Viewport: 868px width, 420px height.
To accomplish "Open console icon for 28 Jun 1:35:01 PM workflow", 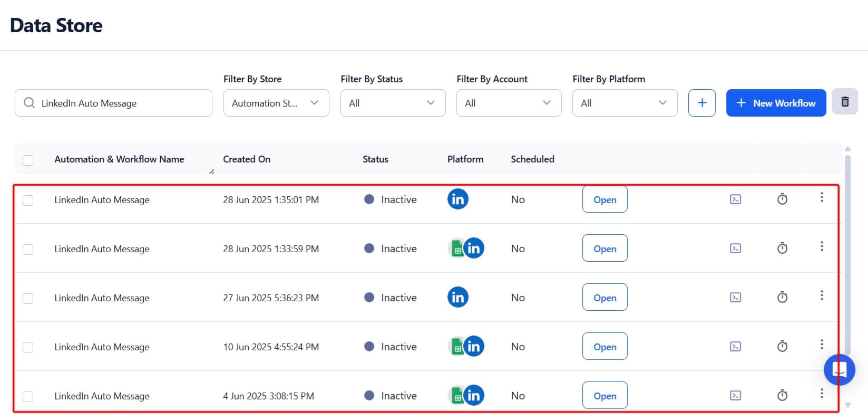I will tap(735, 199).
